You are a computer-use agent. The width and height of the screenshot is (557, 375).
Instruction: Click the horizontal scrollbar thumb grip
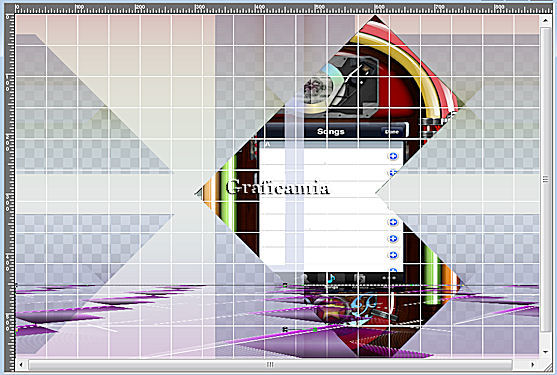(270, 364)
